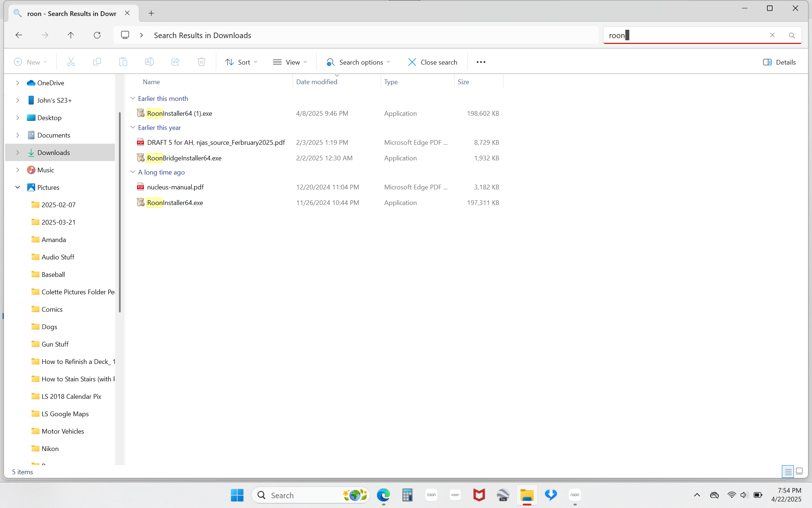This screenshot has width=812, height=508.
Task: Open the Sort dropdown menu
Action: point(241,62)
